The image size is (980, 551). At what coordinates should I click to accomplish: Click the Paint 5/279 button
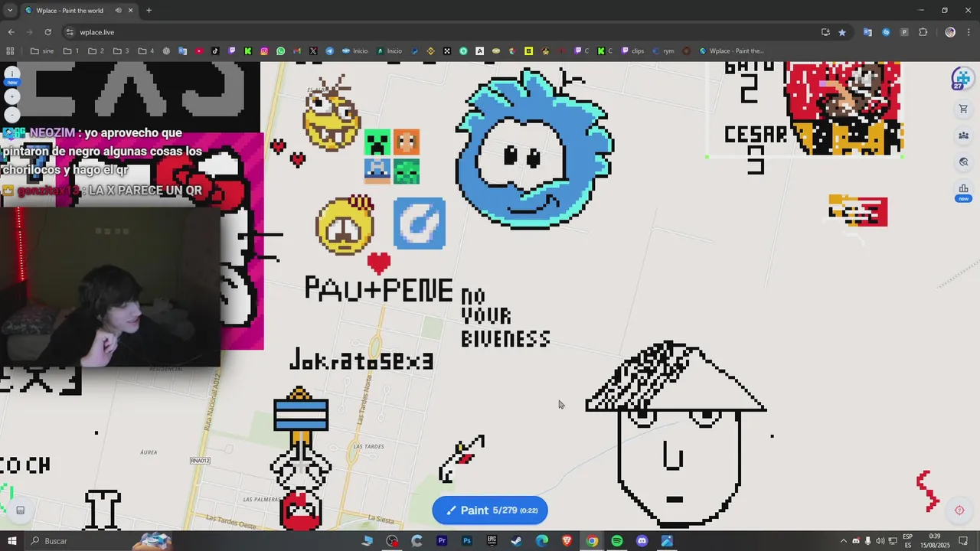[490, 510]
